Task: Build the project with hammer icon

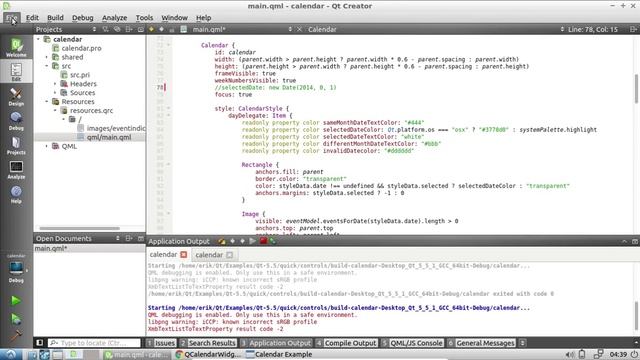Action: coord(16,336)
